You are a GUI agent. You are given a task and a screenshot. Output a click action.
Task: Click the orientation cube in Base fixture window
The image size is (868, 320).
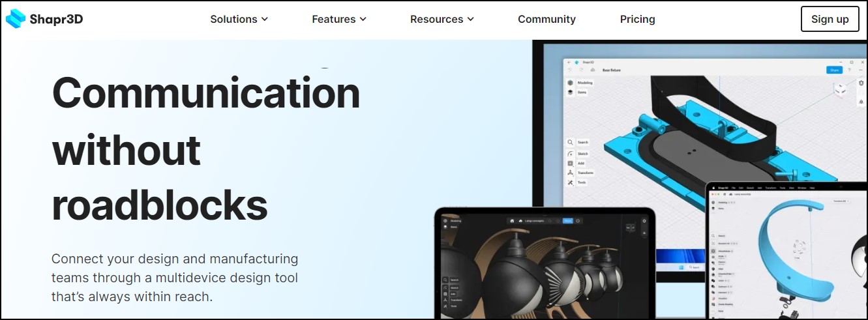(x=841, y=89)
